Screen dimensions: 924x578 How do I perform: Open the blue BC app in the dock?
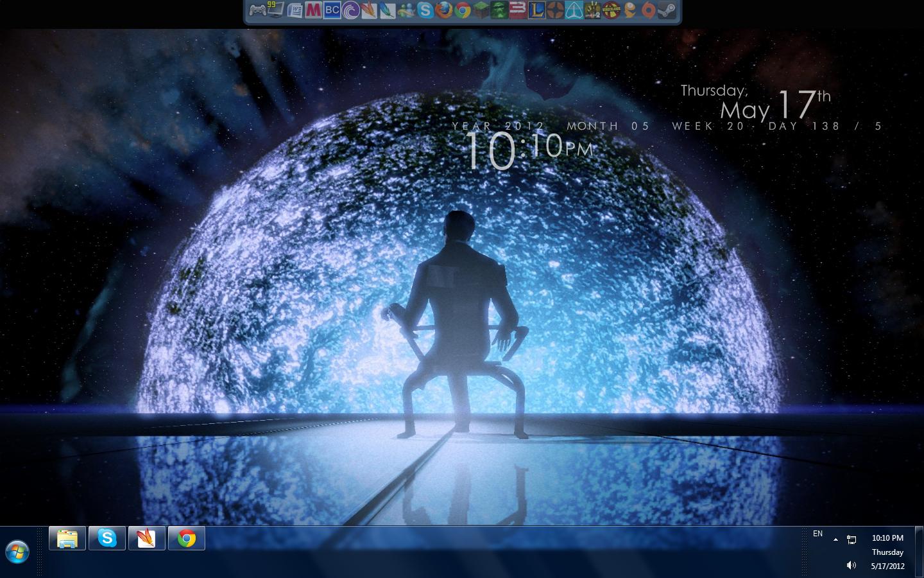[332, 10]
